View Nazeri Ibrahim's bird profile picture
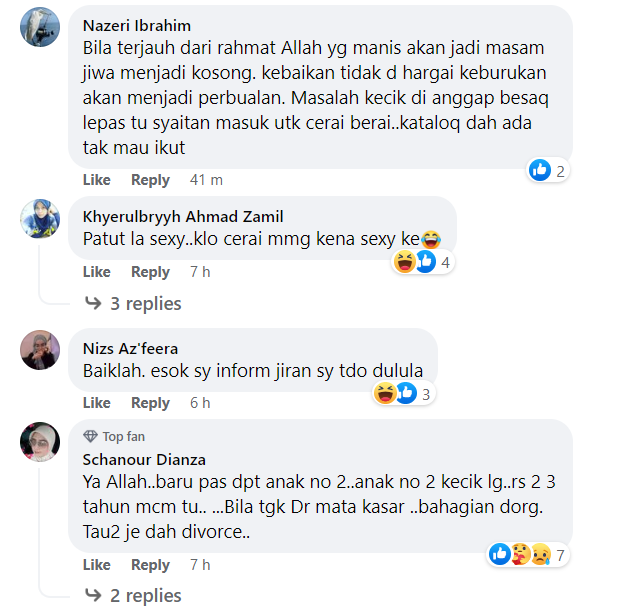The width and height of the screenshot is (624, 610). point(40,27)
